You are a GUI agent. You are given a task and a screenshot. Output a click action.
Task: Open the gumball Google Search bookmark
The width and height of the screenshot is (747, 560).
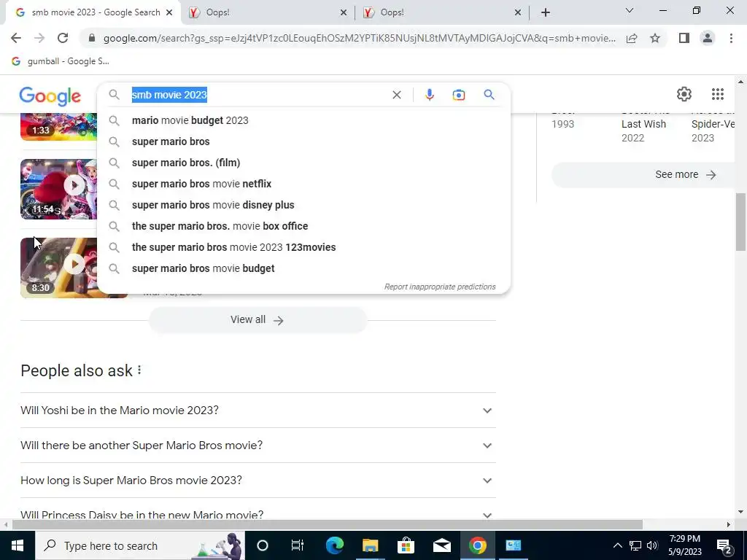tap(61, 61)
